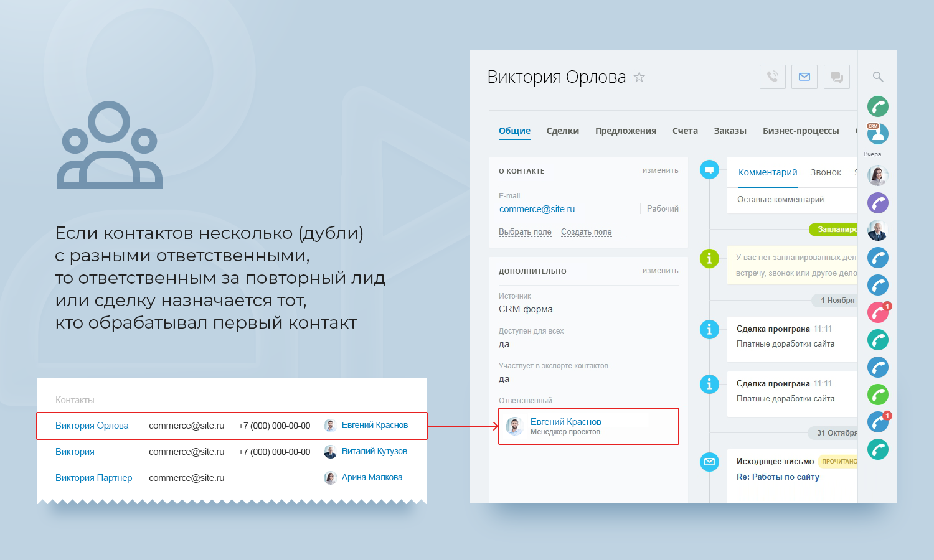The image size is (934, 560).
Task: Open Евгений Краснов in Ответственный field
Action: (565, 422)
